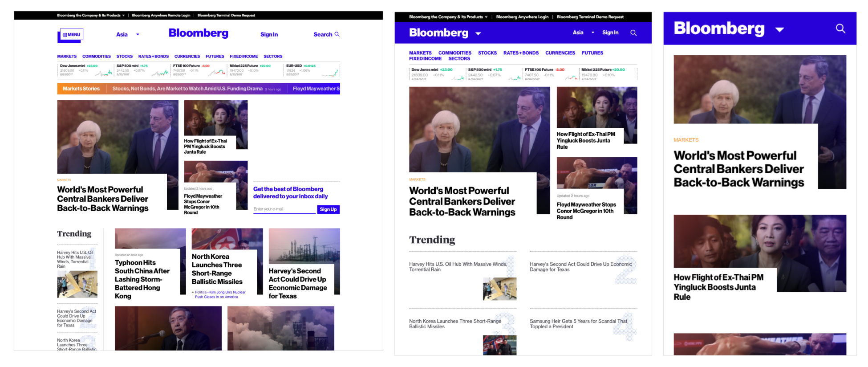Image resolution: width=868 pixels, height=367 pixels.
Task: Open 'Bloomberg Anywhere Remote Login' link
Action: coord(161,15)
